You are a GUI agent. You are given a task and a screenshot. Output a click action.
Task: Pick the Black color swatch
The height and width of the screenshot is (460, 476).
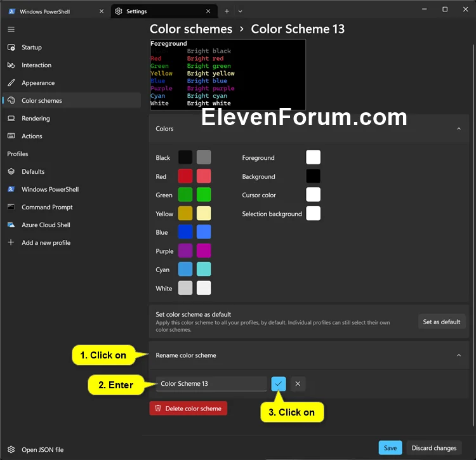(185, 157)
